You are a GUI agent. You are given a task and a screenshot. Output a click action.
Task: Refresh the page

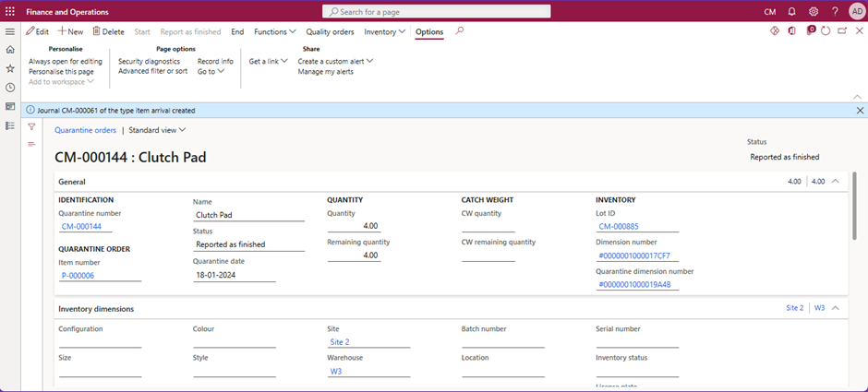pyautogui.click(x=826, y=31)
